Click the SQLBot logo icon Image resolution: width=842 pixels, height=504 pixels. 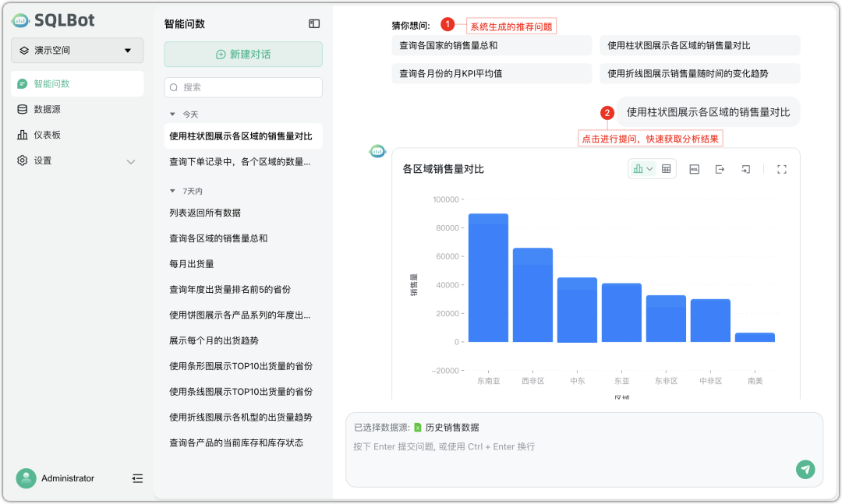pos(19,20)
